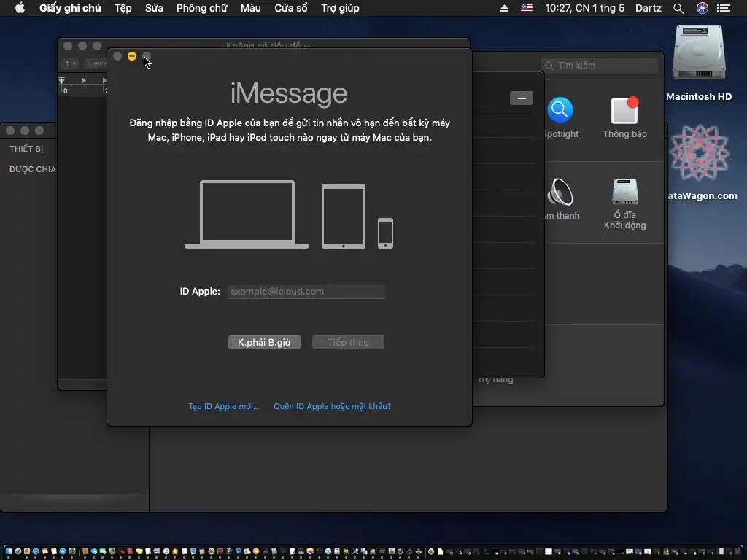747x560 pixels.
Task: Open the Sửa menu
Action: 154,8
